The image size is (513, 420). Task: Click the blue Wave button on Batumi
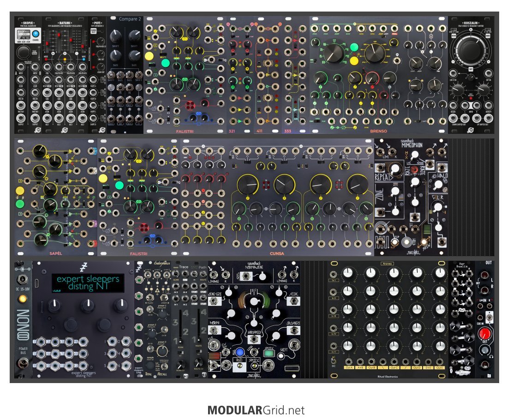[84, 59]
